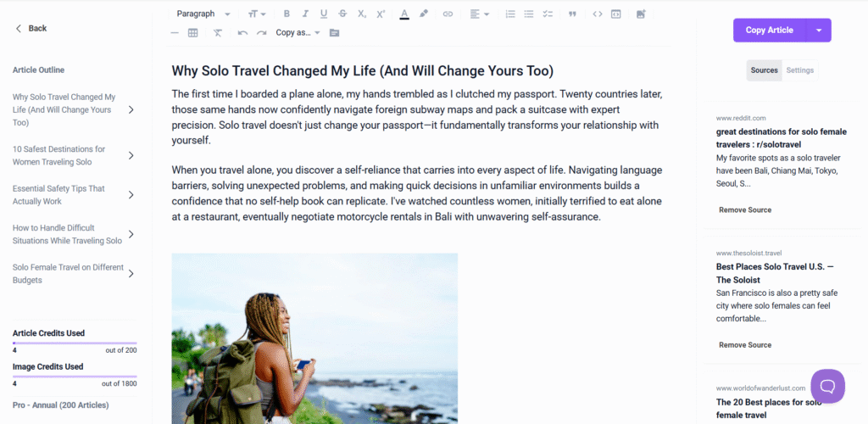Insert a hyperlink with the link icon

click(x=448, y=14)
